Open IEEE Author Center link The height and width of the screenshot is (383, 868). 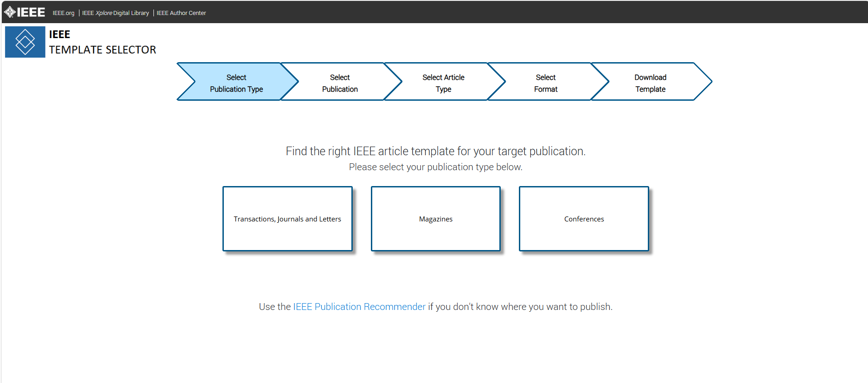[x=181, y=13]
